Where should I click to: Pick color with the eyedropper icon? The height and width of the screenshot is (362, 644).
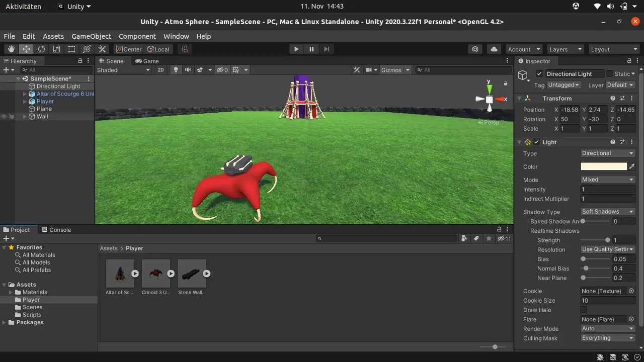pyautogui.click(x=632, y=166)
